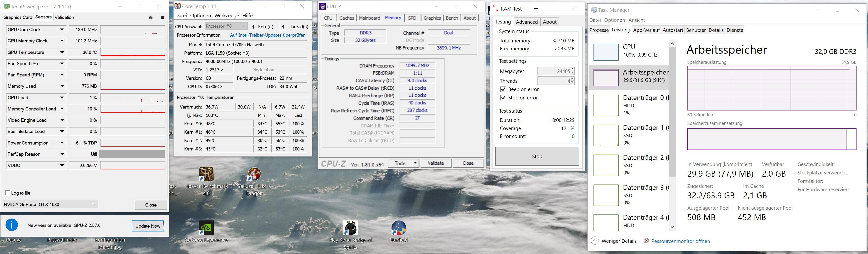Click Weniger Details collapse arrow icon

pyautogui.click(x=595, y=241)
